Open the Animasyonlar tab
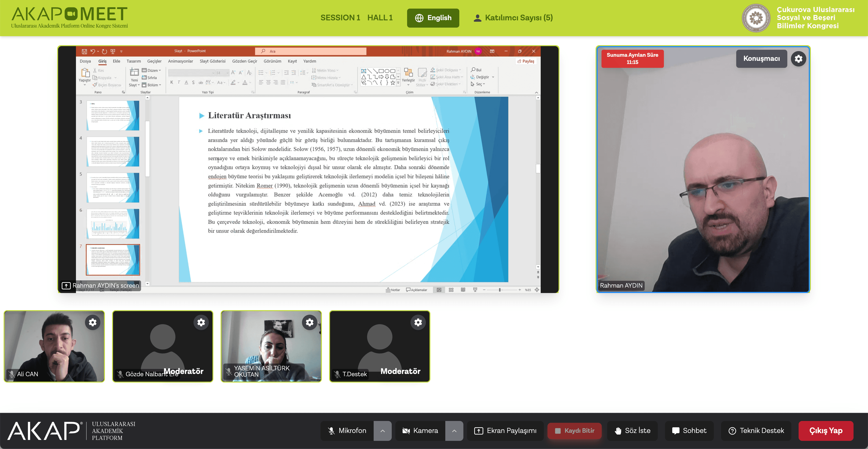This screenshot has height=449, width=868. [181, 61]
